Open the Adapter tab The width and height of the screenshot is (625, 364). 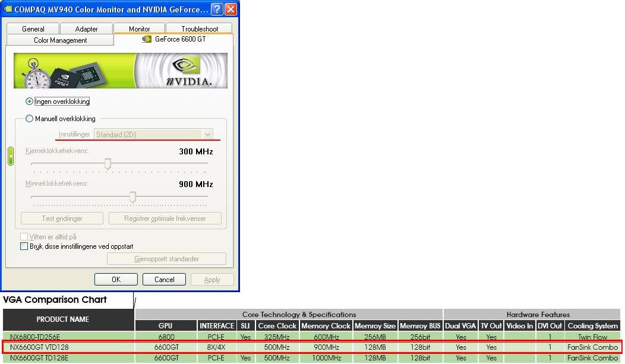(x=86, y=29)
